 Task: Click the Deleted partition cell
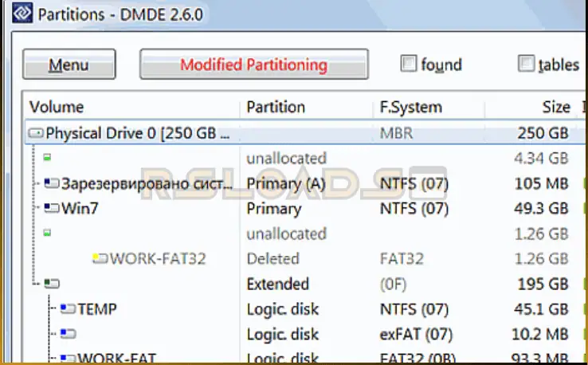[x=273, y=258]
